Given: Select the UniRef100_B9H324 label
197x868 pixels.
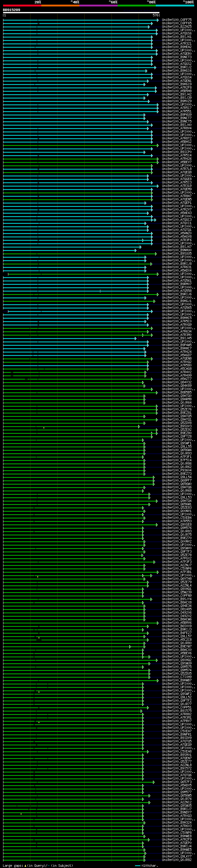Looking at the screenshot, I should (x=177, y=822).
